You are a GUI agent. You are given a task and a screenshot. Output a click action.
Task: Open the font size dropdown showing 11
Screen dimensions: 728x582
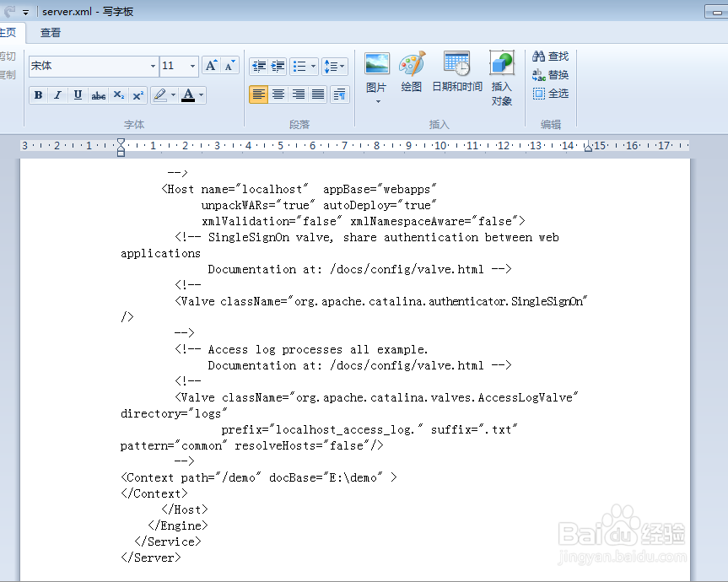click(192, 66)
